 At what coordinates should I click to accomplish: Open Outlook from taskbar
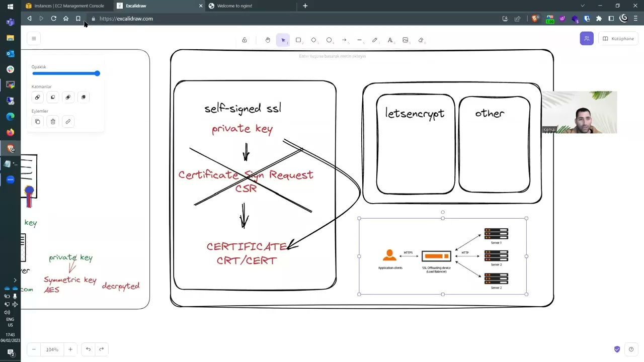click(10, 53)
